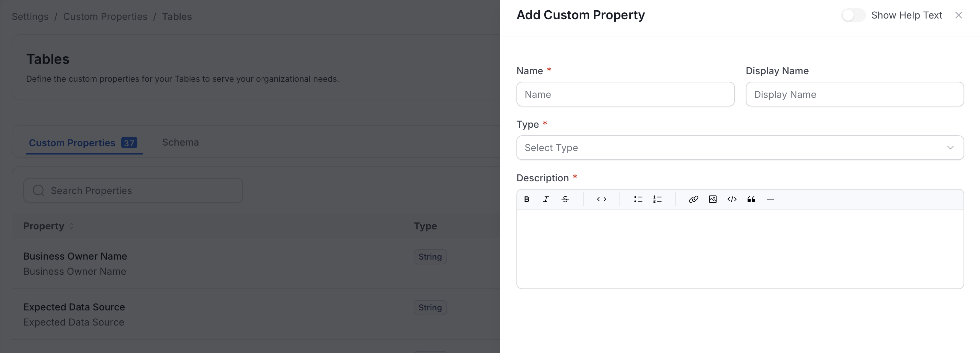
Task: Sort by the Property column arrows
Action: 71,226
